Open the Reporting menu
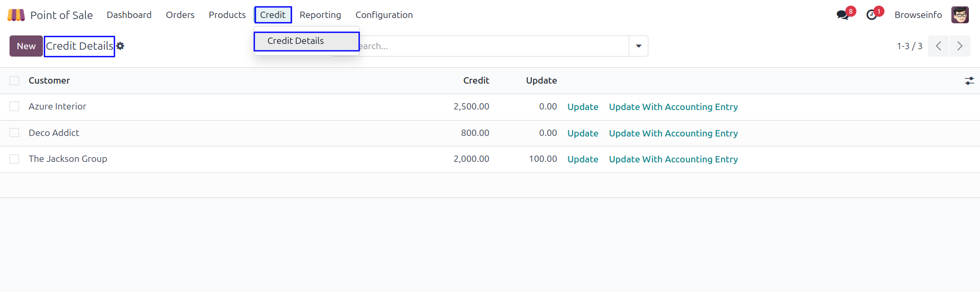Image resolution: width=980 pixels, height=292 pixels. [x=320, y=15]
